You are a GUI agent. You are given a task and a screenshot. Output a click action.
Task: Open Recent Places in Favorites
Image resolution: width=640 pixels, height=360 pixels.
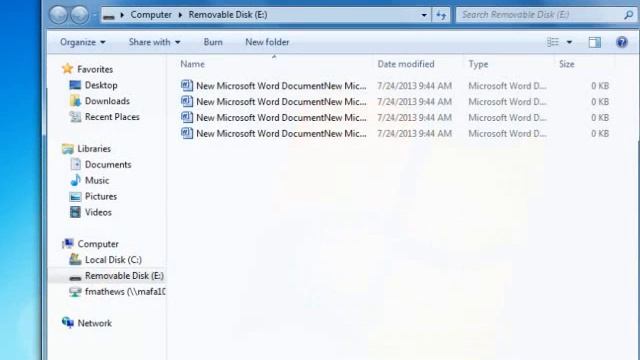click(x=112, y=117)
